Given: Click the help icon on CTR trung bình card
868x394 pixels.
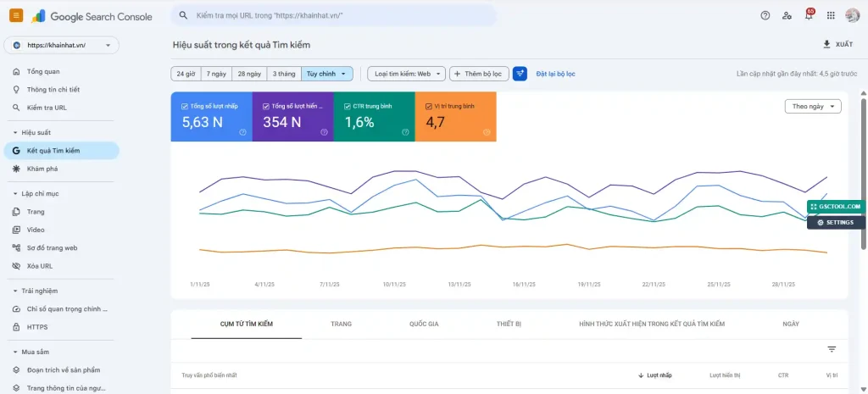Looking at the screenshot, I should (x=405, y=132).
